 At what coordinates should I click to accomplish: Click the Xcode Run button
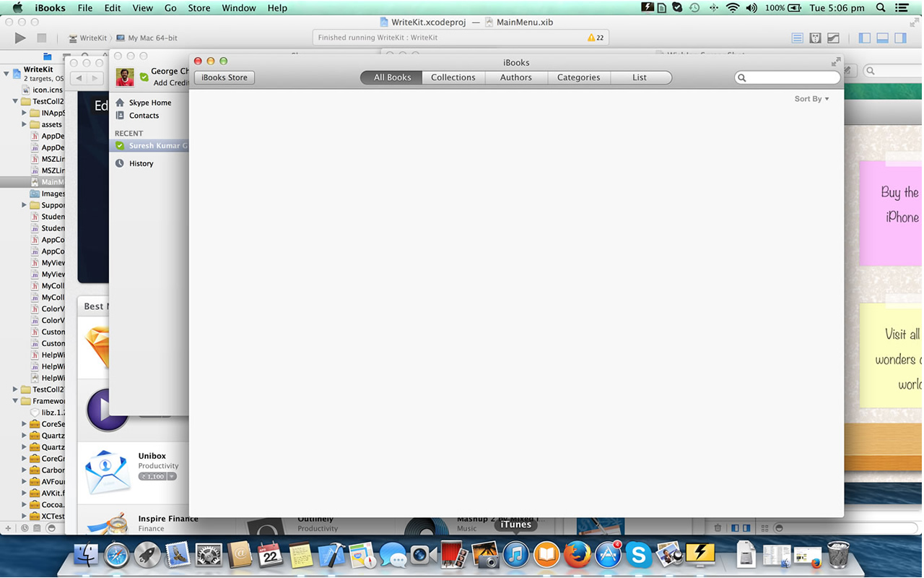pyautogui.click(x=19, y=38)
